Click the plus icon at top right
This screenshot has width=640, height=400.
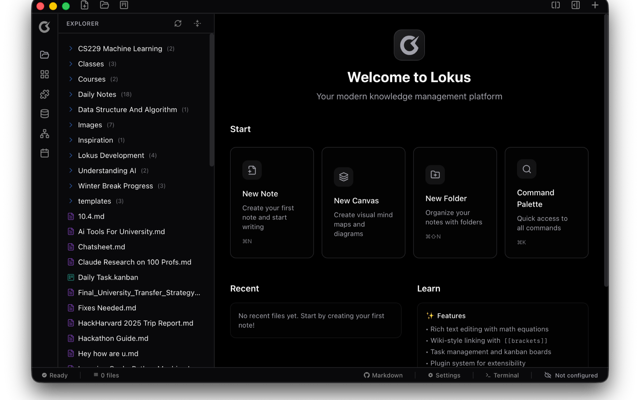click(595, 5)
